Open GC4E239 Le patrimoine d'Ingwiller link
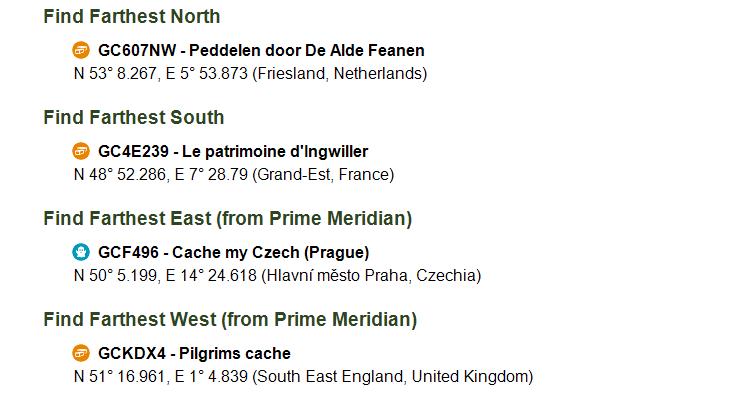Image resolution: width=750 pixels, height=403 pixels. tap(233, 151)
